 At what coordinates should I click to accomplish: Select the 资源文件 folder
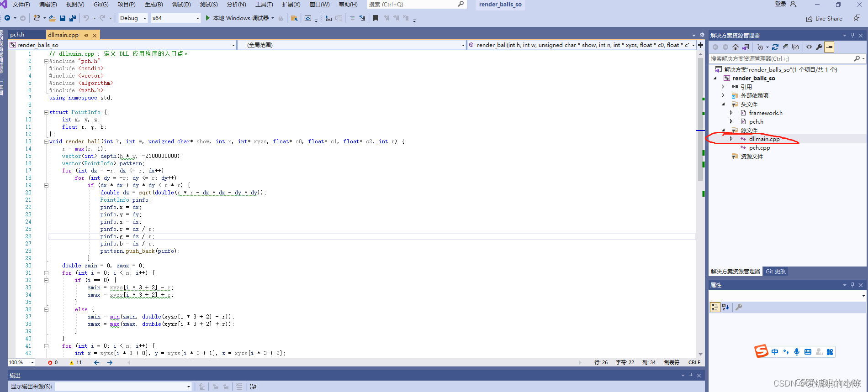click(752, 157)
